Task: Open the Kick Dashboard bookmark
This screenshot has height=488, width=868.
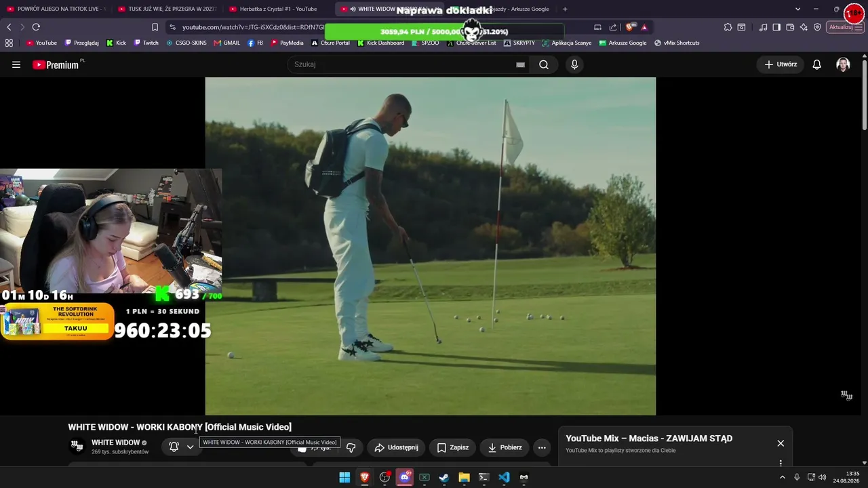Action: point(381,43)
